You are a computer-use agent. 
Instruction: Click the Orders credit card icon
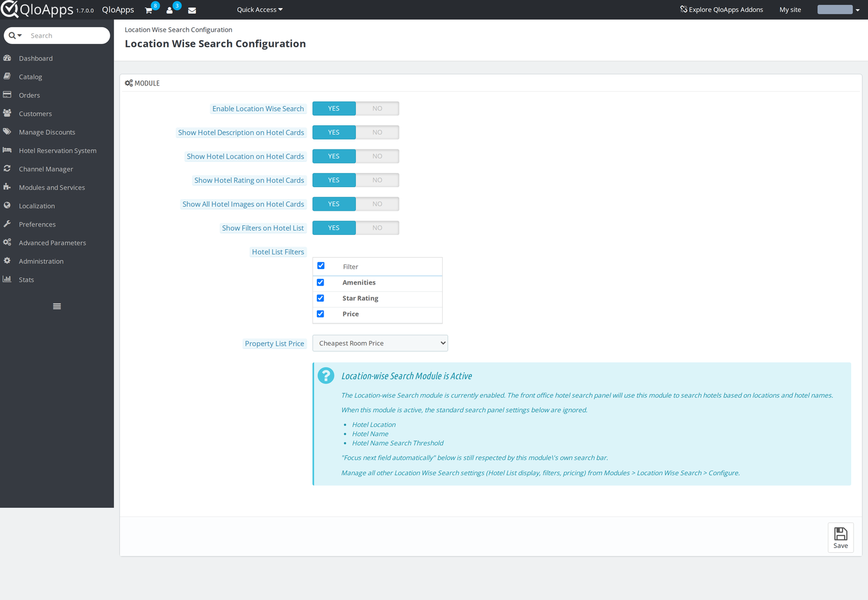click(x=7, y=95)
